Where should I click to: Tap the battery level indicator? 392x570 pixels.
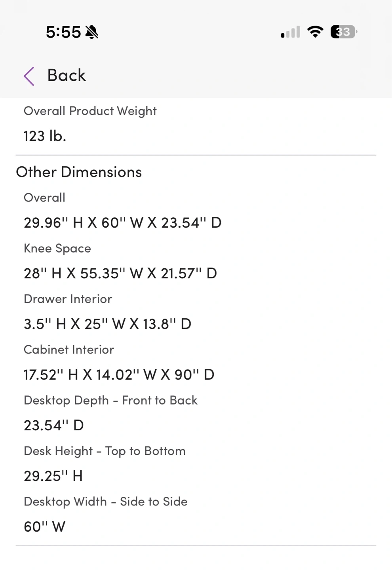coord(344,32)
